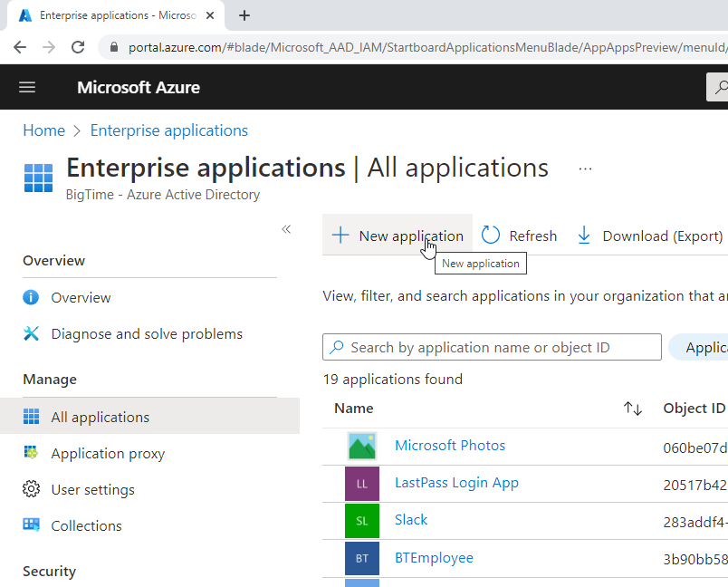
Task: Click the 19 applications found text
Action: click(393, 379)
